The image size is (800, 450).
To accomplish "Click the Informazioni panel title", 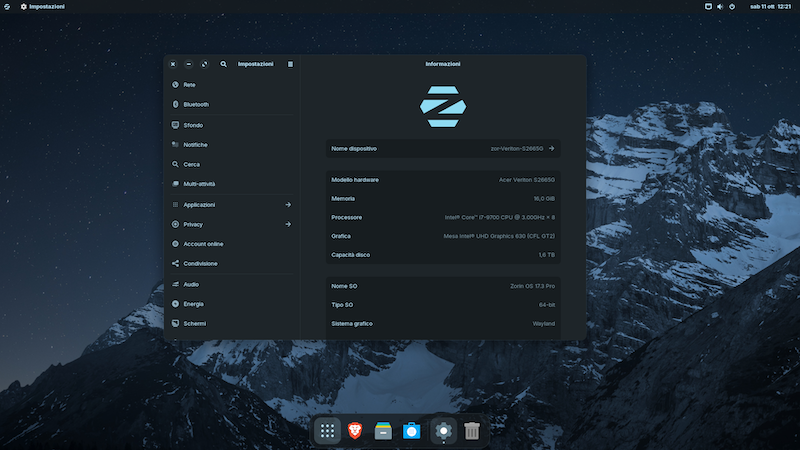I will pyautogui.click(x=443, y=64).
